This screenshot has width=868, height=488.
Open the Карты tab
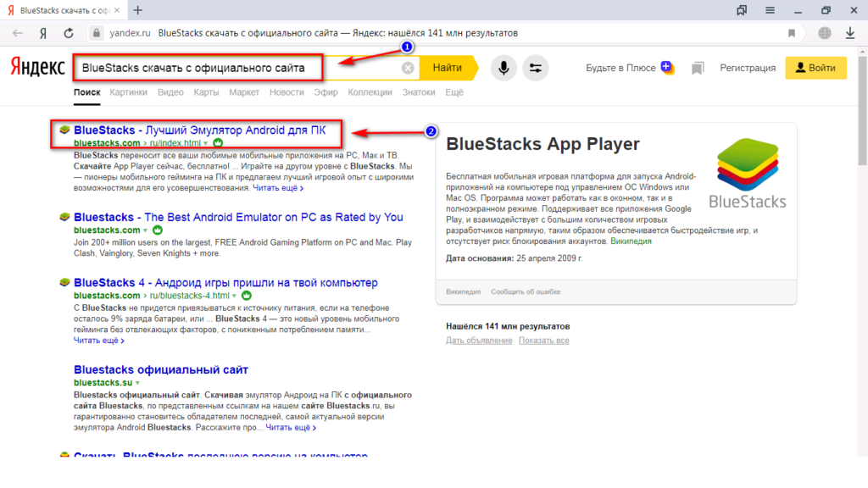[206, 92]
